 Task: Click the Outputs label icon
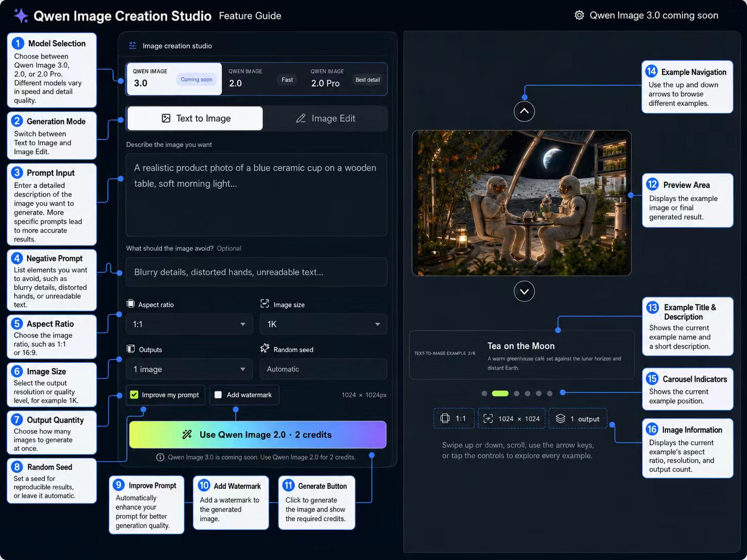(x=131, y=349)
